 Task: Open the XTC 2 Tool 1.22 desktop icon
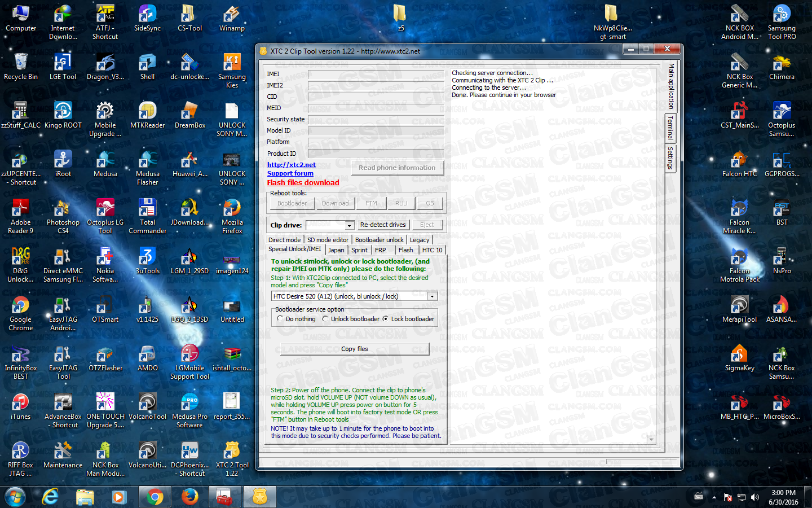point(232,459)
